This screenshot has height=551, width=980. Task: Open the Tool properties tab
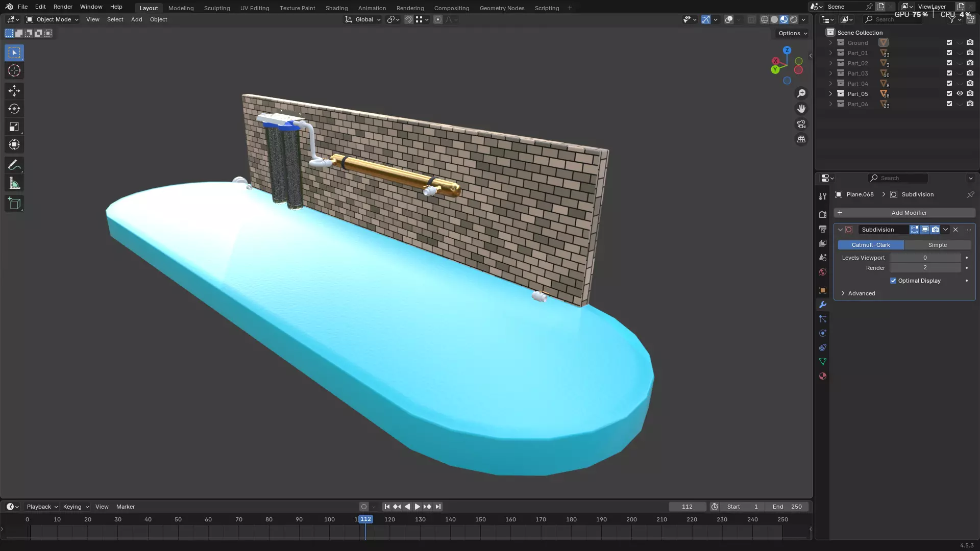click(x=823, y=196)
